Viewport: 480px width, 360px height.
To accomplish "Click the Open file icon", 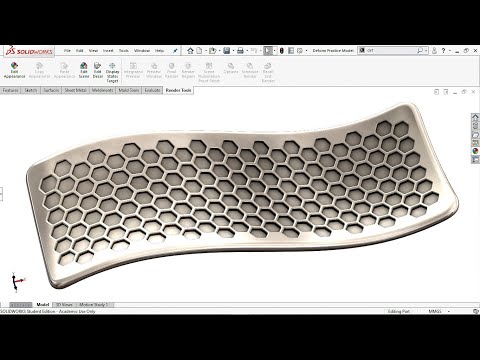I will point(212,51).
